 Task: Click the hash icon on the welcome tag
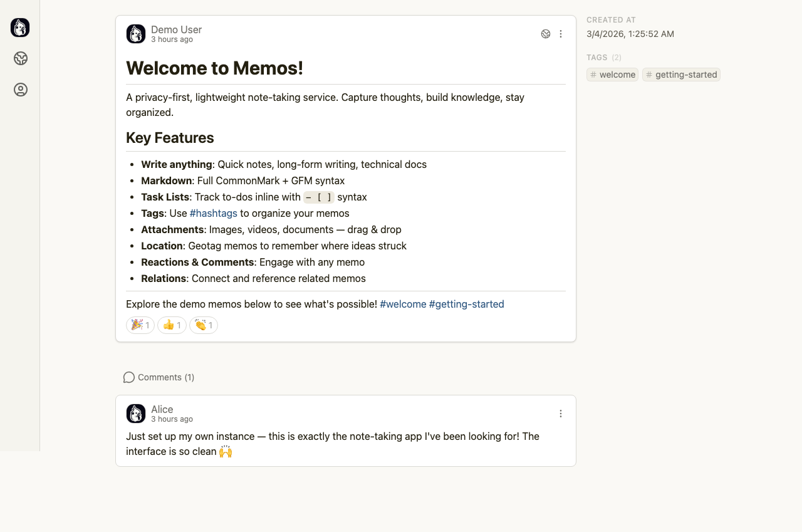[x=593, y=75]
